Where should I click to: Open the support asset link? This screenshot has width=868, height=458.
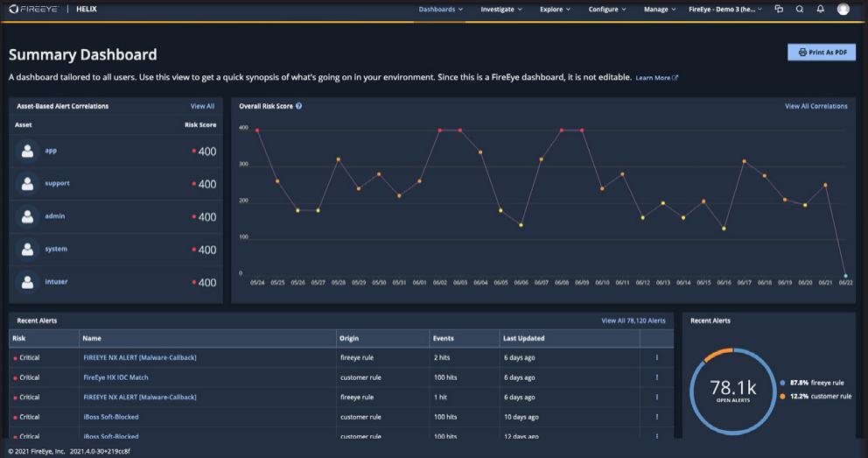(x=57, y=183)
